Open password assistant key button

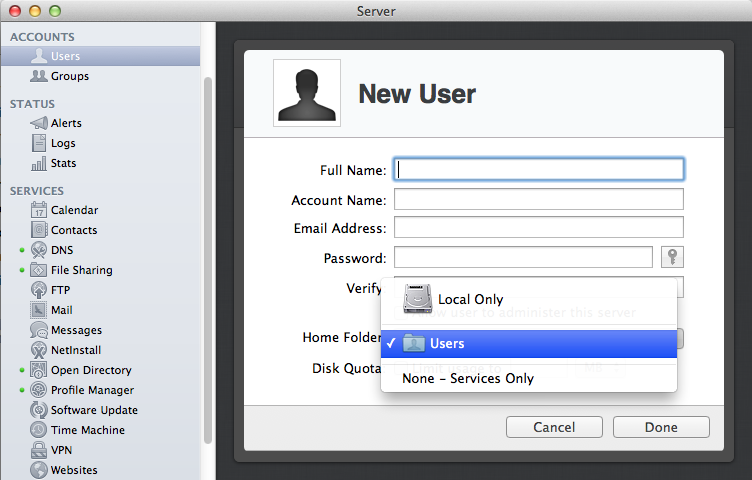[672, 257]
